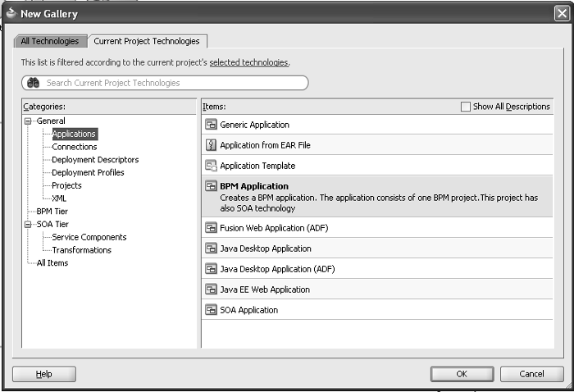Choose Generic Application item text
The image size is (574, 392).
click(x=254, y=125)
